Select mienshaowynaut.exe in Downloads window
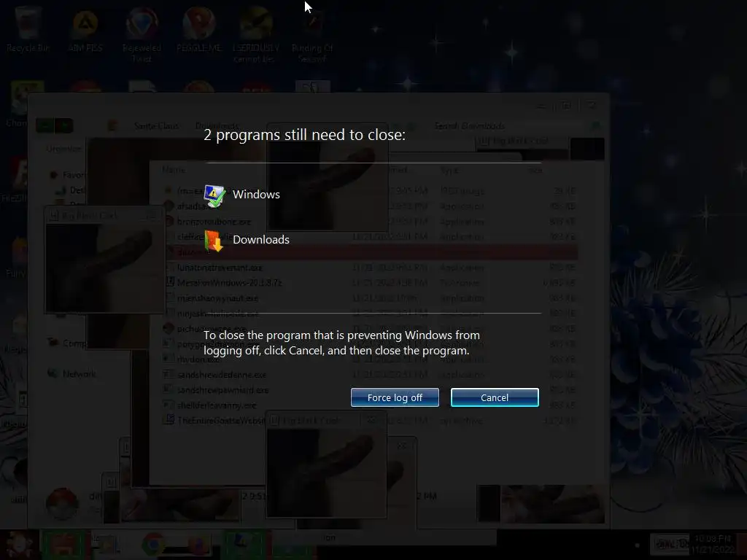Screen dimensions: 747x560 point(217,298)
